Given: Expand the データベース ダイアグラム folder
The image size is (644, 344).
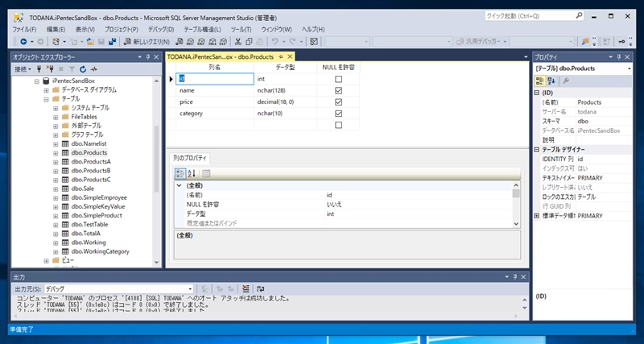Looking at the screenshot, I should click(47, 90).
